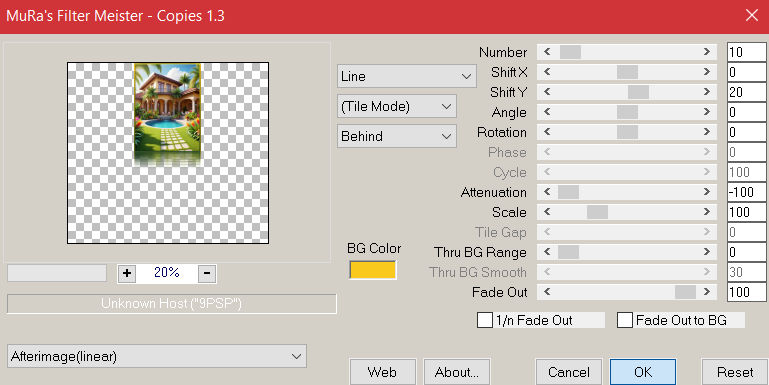
Task: Zoom in preview with plus button
Action: point(127,273)
